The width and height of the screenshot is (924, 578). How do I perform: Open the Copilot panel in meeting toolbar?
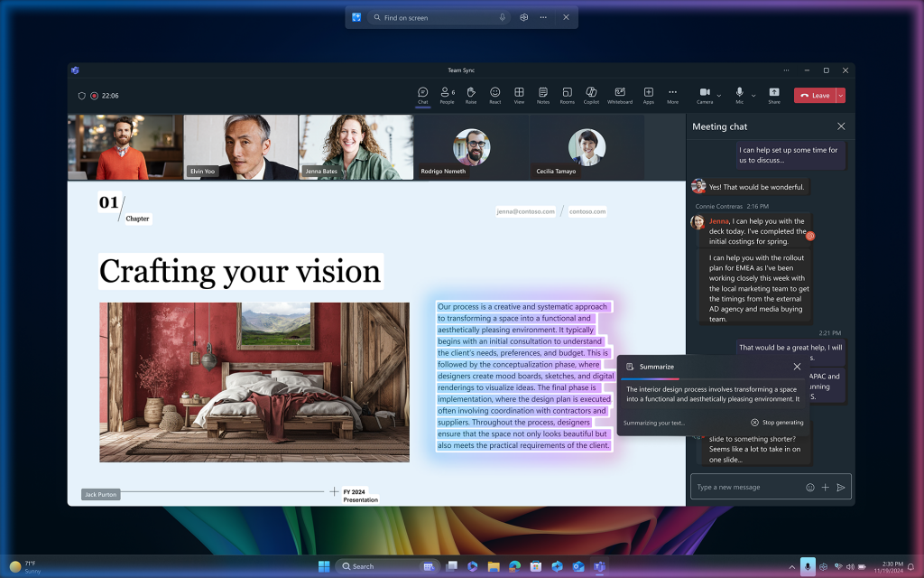591,94
